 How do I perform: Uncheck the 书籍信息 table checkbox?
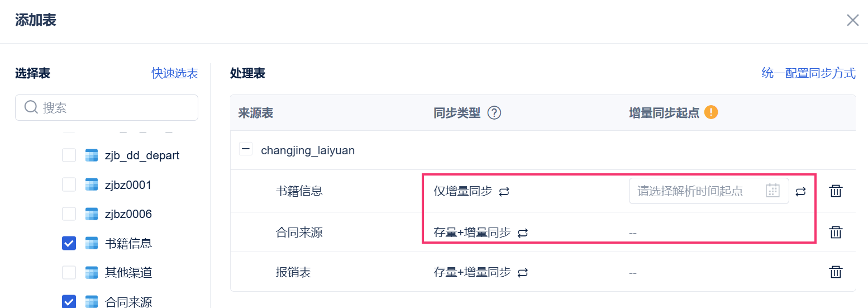69,243
